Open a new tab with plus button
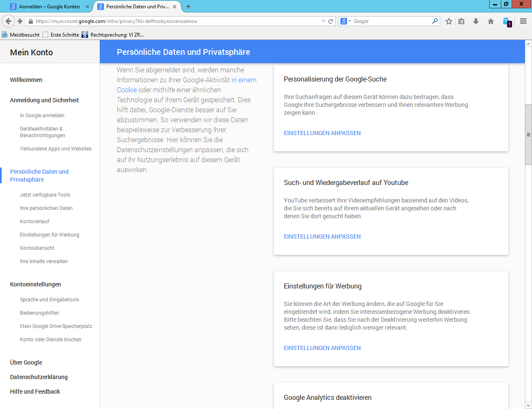 [x=188, y=7]
